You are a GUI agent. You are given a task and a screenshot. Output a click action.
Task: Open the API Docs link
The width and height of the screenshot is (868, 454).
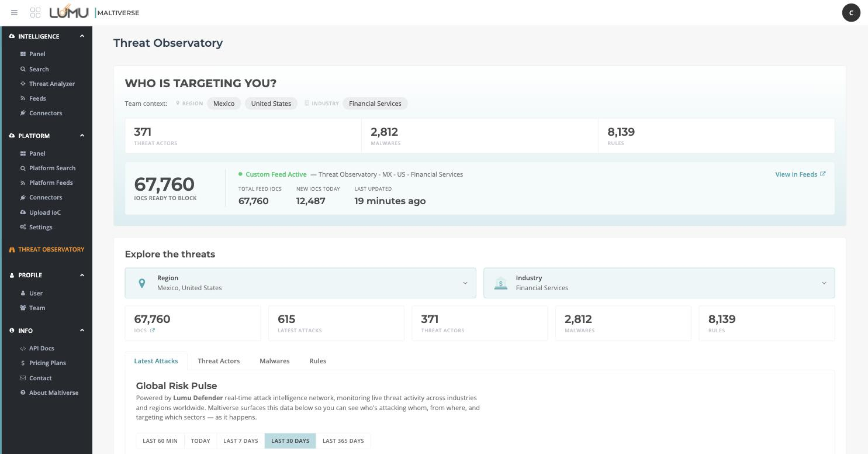click(42, 348)
